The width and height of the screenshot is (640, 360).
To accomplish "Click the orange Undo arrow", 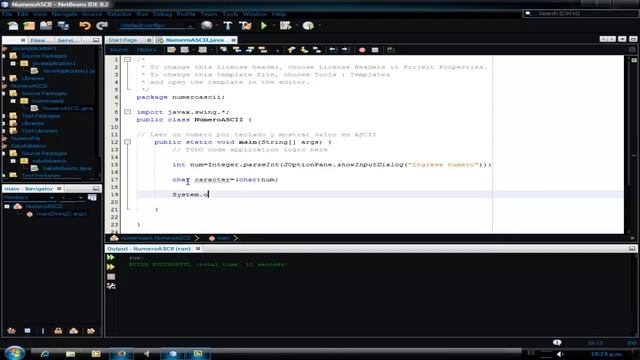I will pos(85,26).
